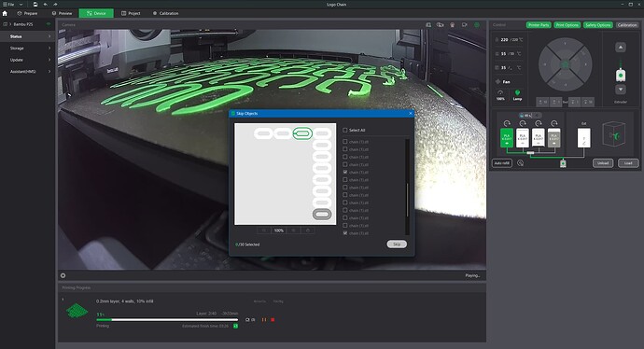Select the green PLA filament slot

[507, 138]
